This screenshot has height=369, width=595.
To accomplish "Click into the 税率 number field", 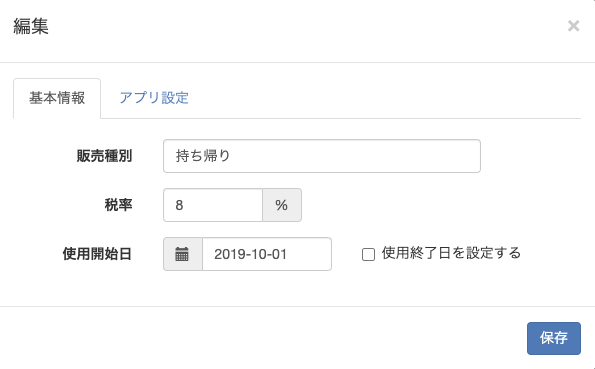I will 213,205.
